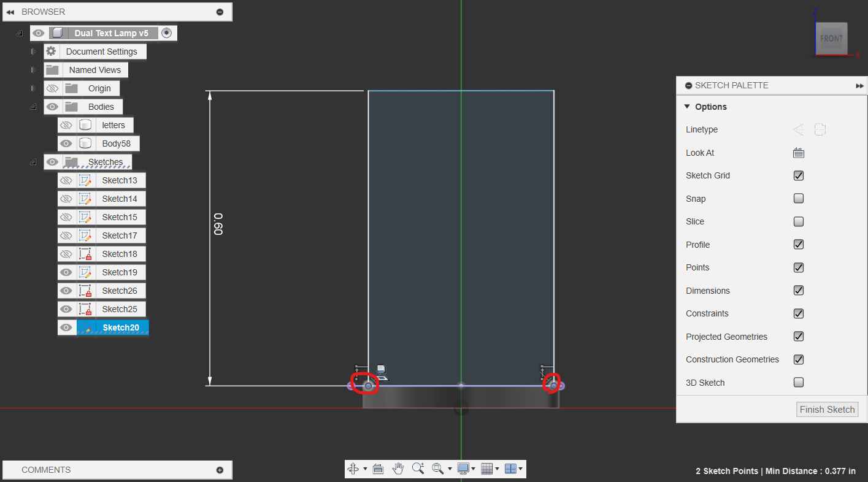Toggle the Construction Geometries checkbox
The height and width of the screenshot is (482, 868).
798,359
